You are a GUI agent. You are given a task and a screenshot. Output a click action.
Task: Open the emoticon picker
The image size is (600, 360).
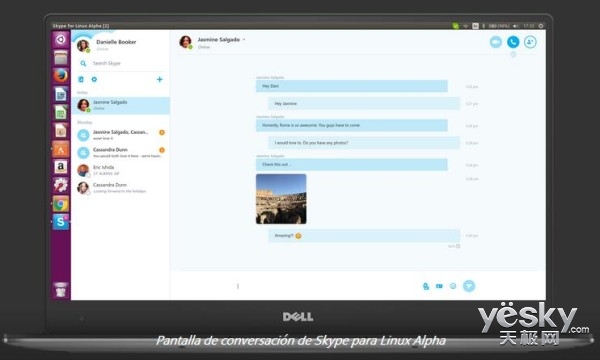click(453, 286)
